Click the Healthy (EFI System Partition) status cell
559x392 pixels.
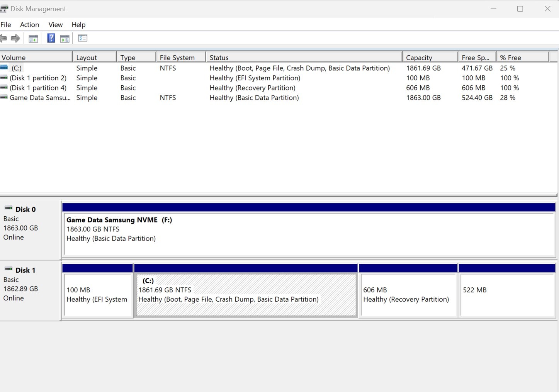pyautogui.click(x=255, y=78)
